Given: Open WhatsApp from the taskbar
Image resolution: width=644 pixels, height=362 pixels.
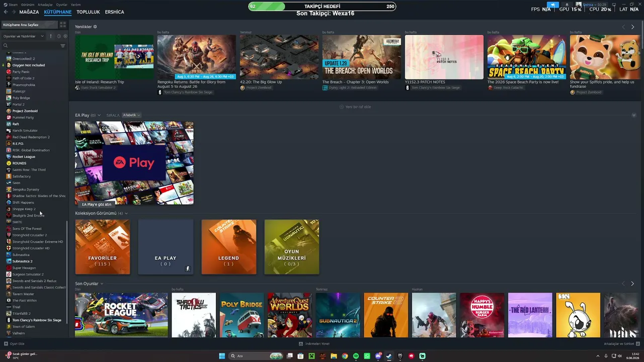Looking at the screenshot, I should pyautogui.click(x=367, y=356).
